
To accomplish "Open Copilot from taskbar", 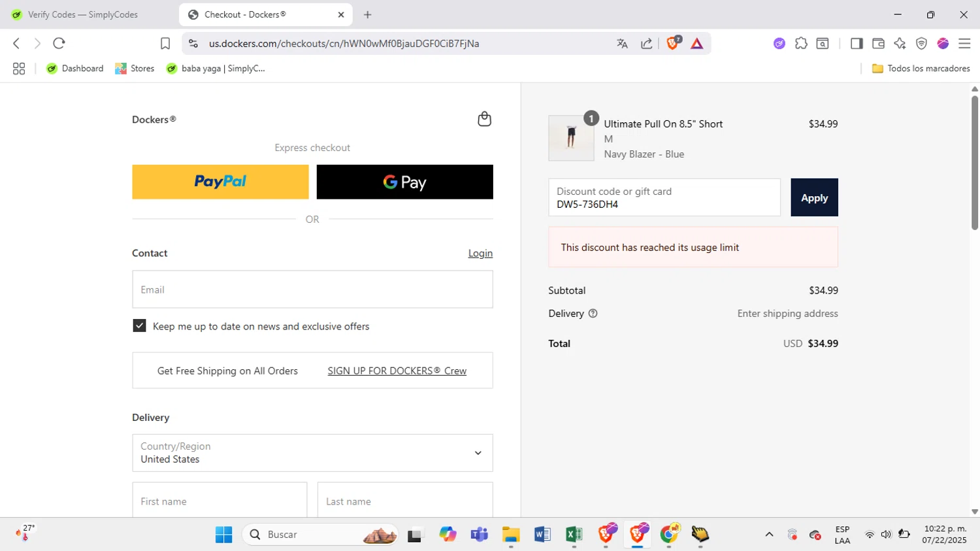I will 448,535.
